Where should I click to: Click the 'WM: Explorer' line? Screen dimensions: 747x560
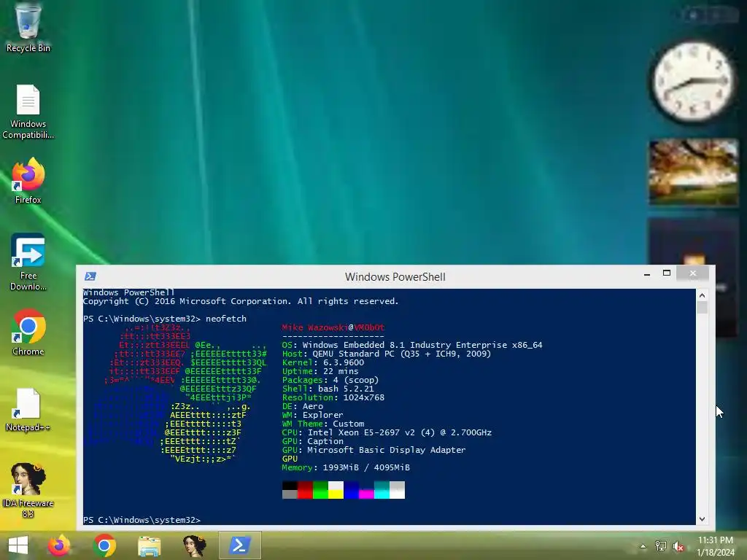coord(312,415)
